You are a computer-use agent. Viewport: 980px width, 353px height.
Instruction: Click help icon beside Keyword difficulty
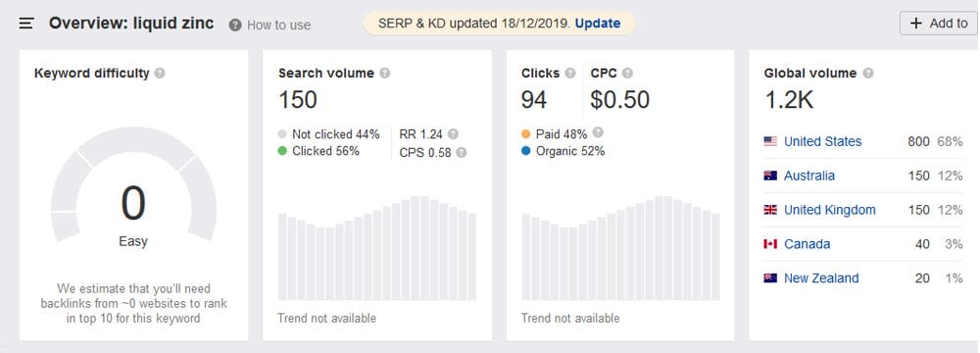[x=160, y=74]
